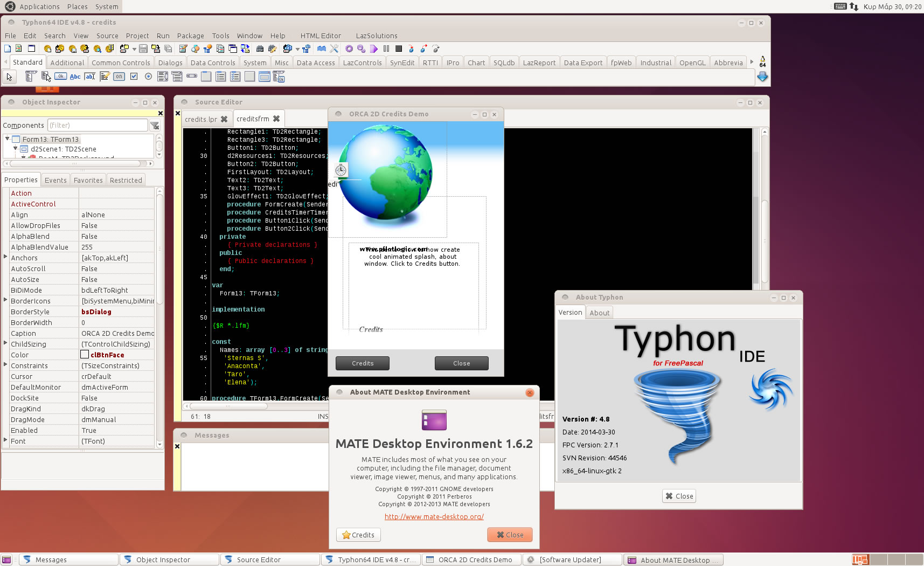Click the Stop toolbar icon
The width and height of the screenshot is (924, 566).
pos(399,49)
